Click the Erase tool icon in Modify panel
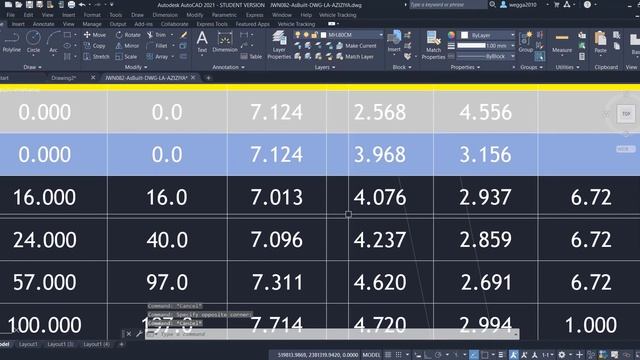640x360 pixels. tap(184, 35)
